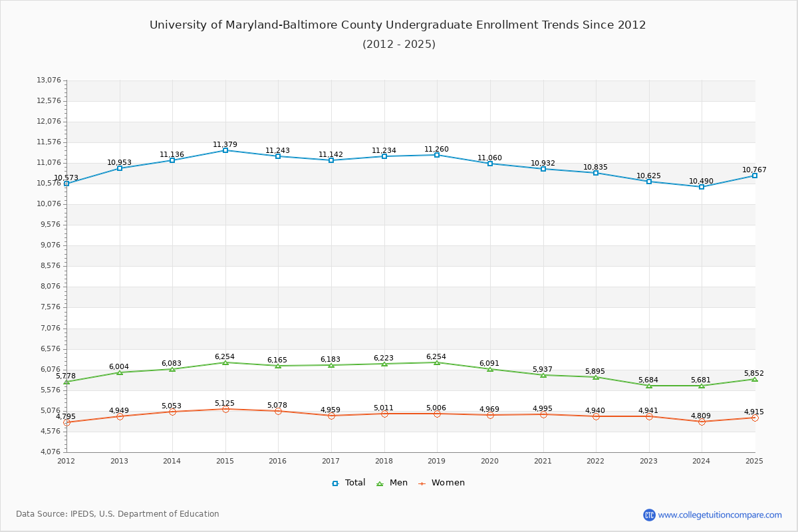Open the www.collegetuitioncompare.com link
This screenshot has height=532, width=798.
(720, 515)
